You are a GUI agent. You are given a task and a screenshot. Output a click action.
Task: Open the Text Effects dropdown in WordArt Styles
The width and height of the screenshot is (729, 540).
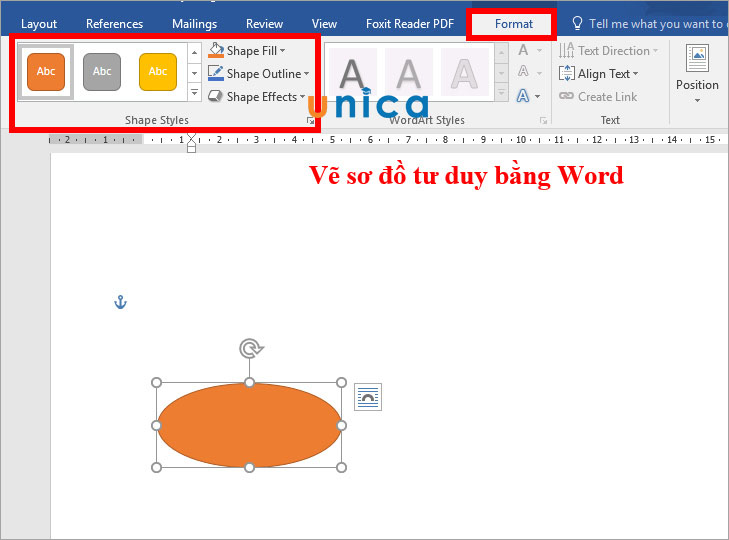pos(527,96)
